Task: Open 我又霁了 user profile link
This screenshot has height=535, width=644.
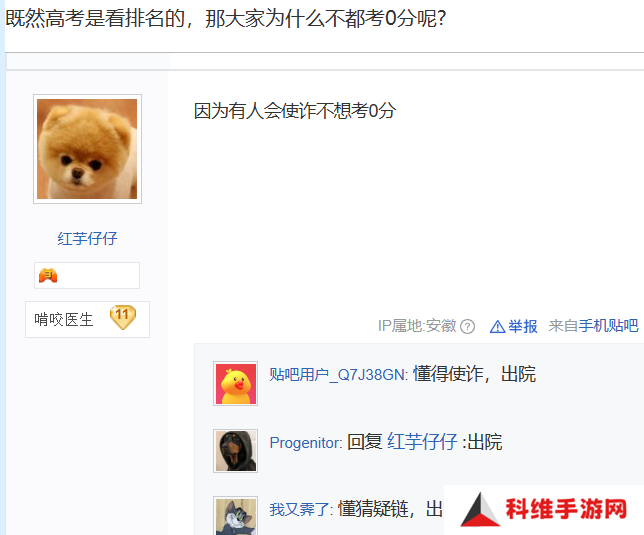Action: point(300,510)
